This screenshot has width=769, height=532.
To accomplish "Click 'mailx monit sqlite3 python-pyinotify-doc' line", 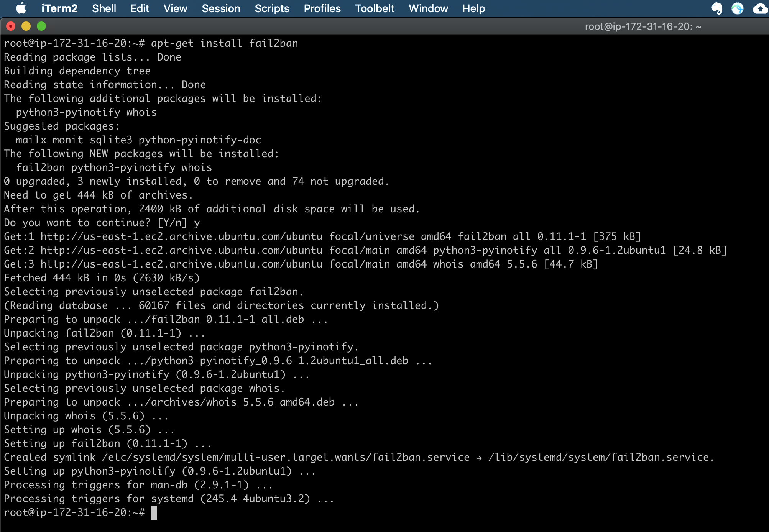I will (x=138, y=140).
